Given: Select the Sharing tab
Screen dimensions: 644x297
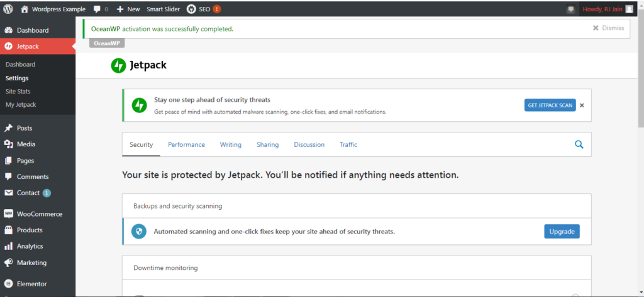Looking at the screenshot, I should [267, 144].
